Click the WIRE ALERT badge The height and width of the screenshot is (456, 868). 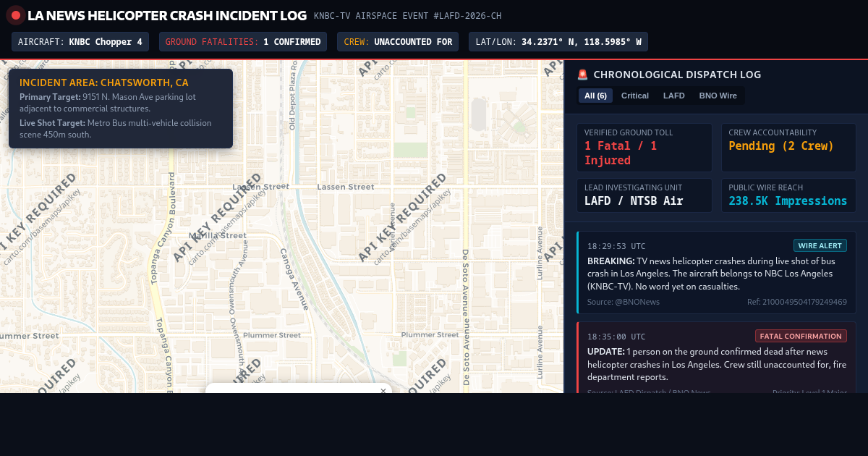pyautogui.click(x=820, y=245)
